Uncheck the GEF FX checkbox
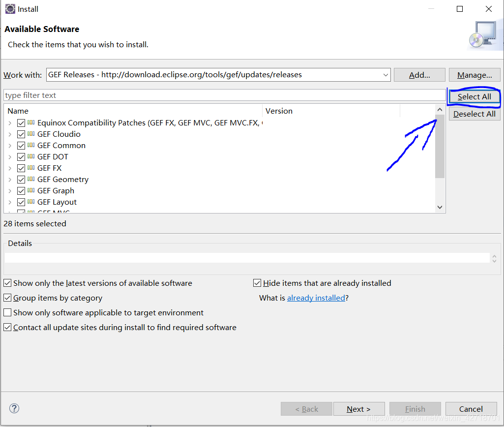This screenshot has height=427, width=504. point(21,168)
